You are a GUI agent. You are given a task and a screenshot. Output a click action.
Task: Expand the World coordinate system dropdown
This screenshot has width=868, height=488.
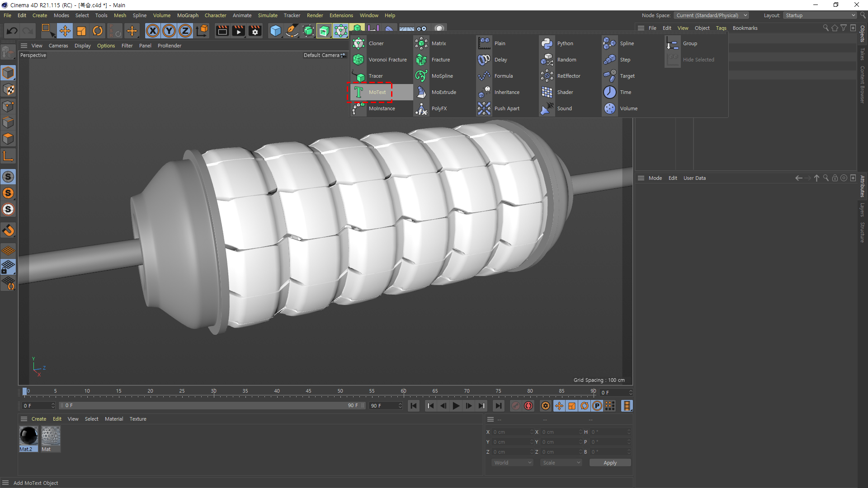(x=512, y=463)
